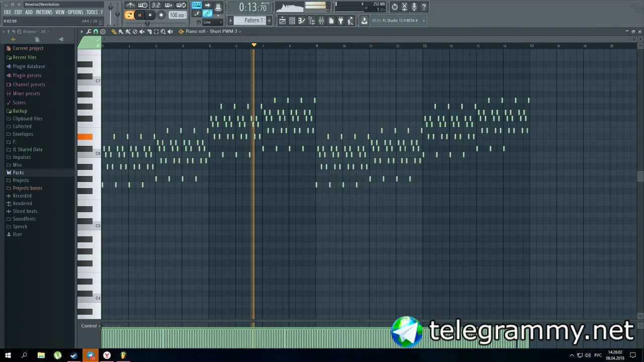Open the pattern options arrow left of Pattern 1
Image resolution: width=644 pixels, height=362 pixels.
pyautogui.click(x=231, y=21)
